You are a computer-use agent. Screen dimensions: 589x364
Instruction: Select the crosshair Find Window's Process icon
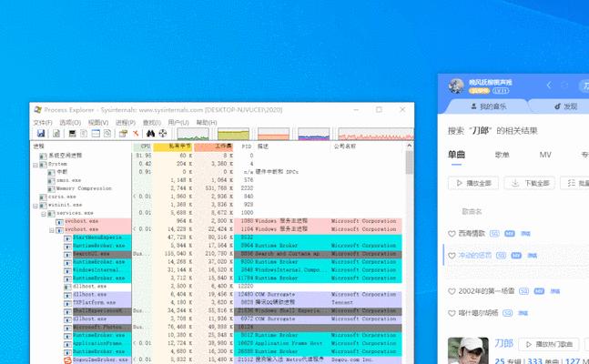coord(163,134)
